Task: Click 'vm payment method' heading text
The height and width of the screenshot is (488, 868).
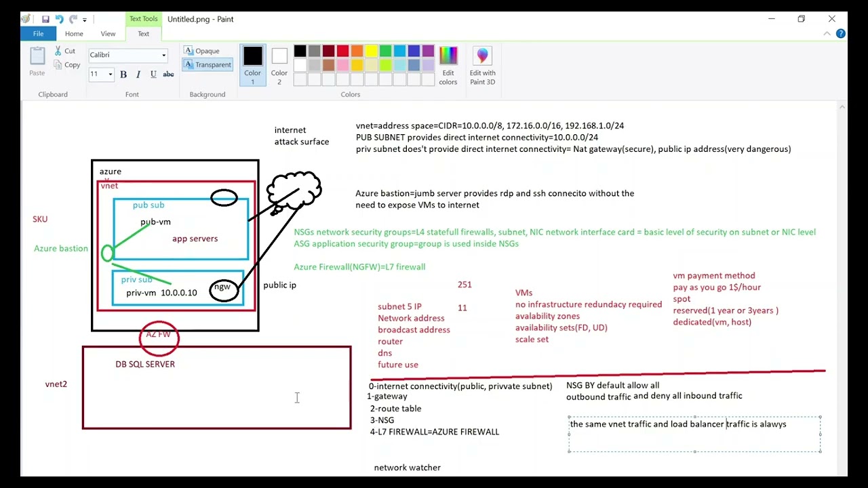Action: point(714,276)
